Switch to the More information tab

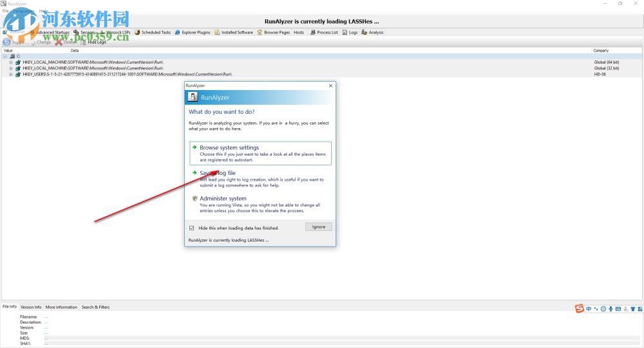pyautogui.click(x=61, y=307)
